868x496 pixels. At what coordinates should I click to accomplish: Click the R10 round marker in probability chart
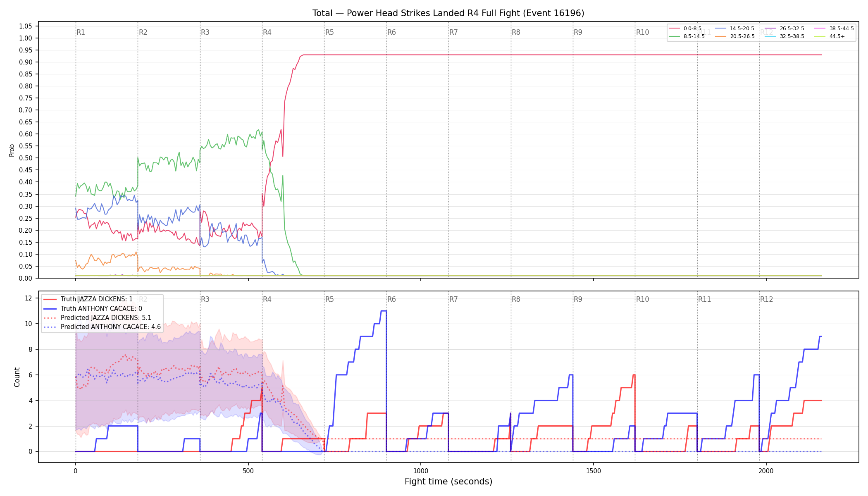[643, 32]
